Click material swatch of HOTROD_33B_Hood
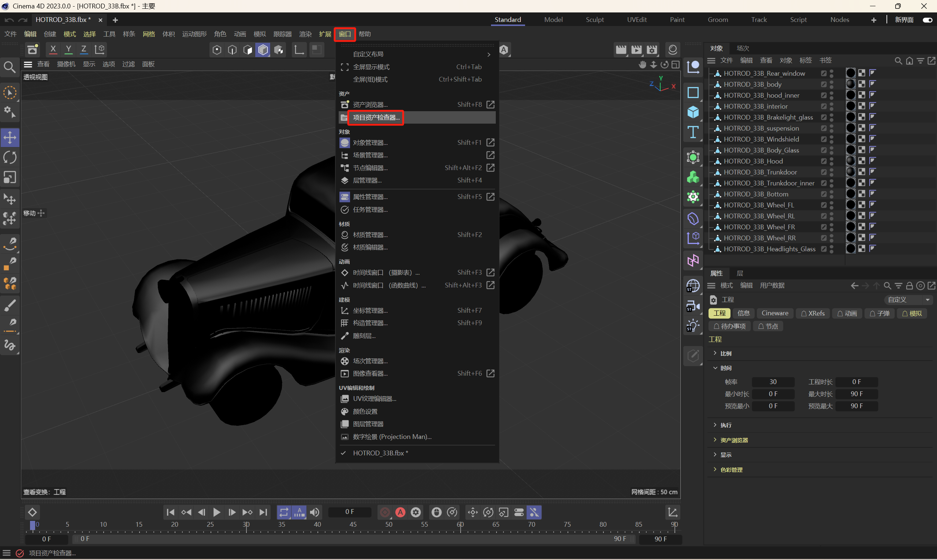 click(850, 161)
